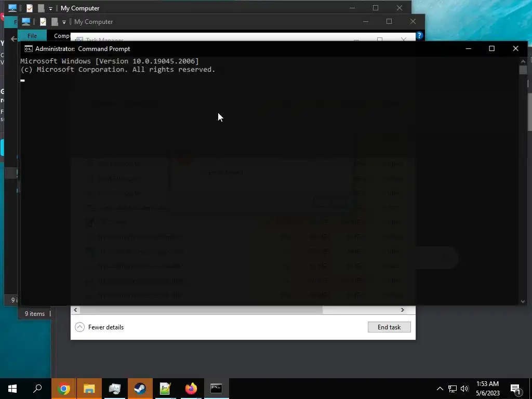Click Task Manager horizontal scrollbar thumb
Viewport: 532px width, 399px height.
coord(201,310)
